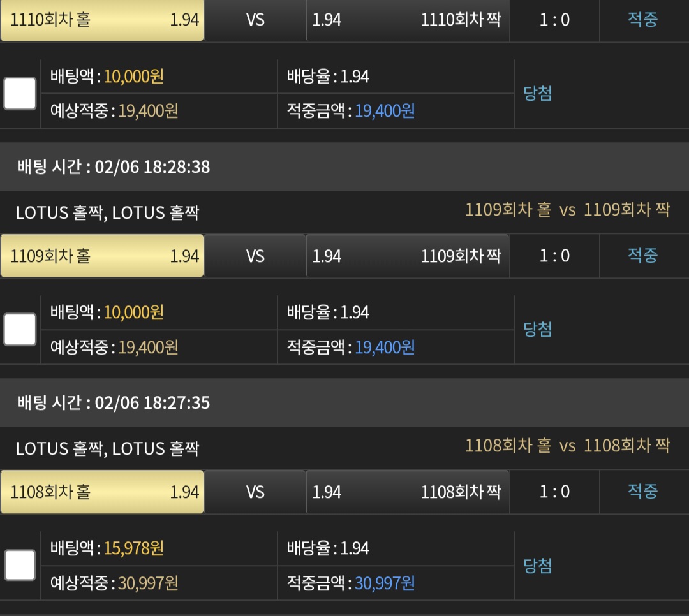The image size is (689, 616).
Task: Choose the dark 1108회차 짝 odds button
Action: pos(407,492)
